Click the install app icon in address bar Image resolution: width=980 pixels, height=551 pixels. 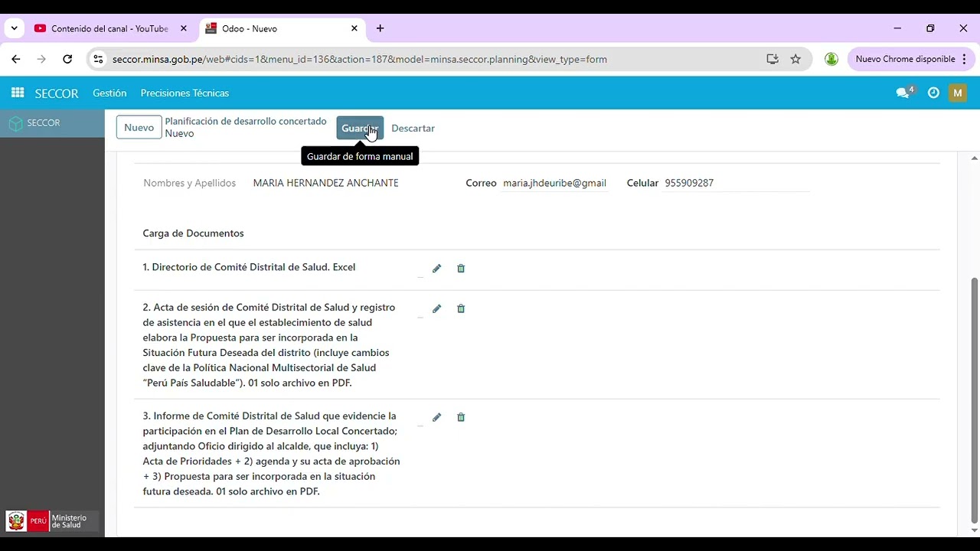pyautogui.click(x=773, y=59)
